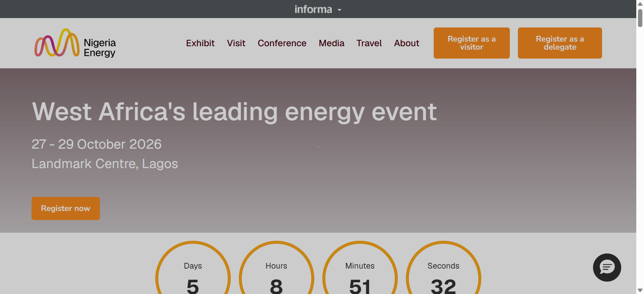Viewport: 644px width, 294px height.
Task: Open the chat support bubble icon
Action: (x=607, y=267)
